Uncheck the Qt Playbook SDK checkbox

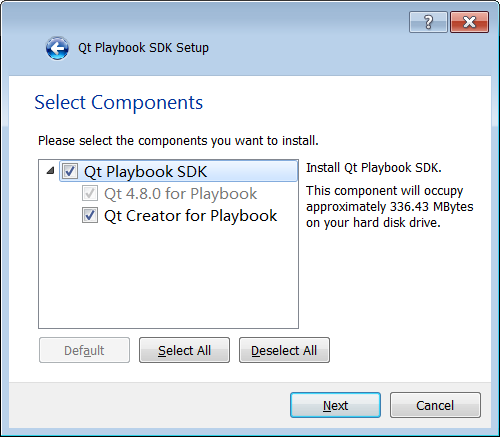(70, 171)
